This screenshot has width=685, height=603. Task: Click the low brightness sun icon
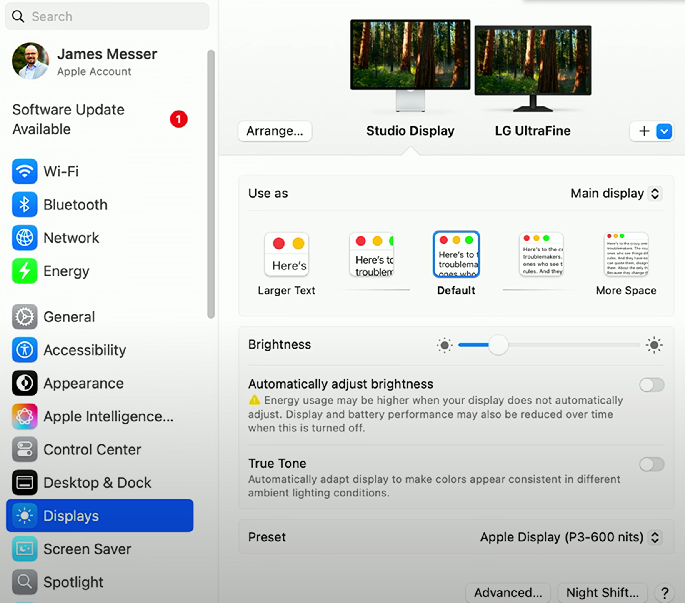(x=445, y=345)
